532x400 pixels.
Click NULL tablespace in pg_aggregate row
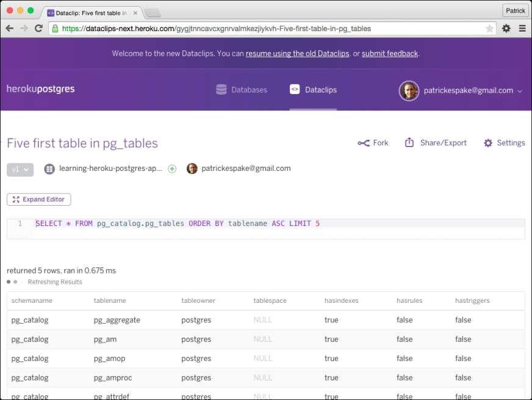coord(262,320)
